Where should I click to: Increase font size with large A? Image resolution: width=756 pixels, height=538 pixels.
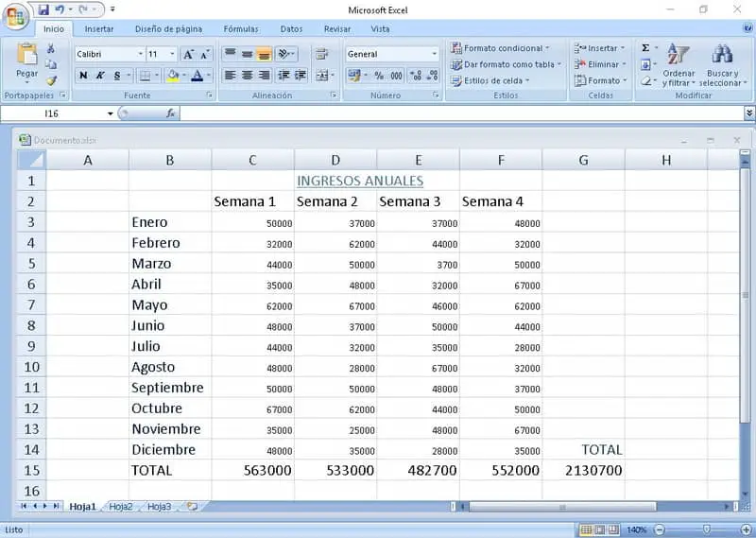(188, 54)
